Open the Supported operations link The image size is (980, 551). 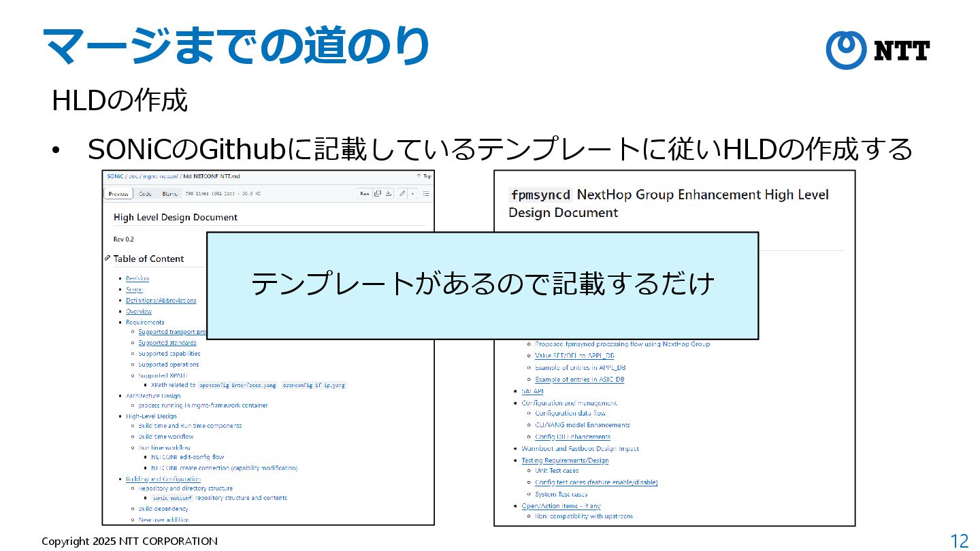(x=169, y=365)
